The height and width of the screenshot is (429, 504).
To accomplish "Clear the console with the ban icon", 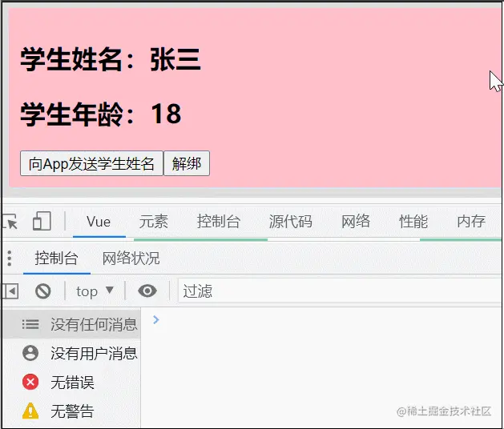I will pos(43,291).
